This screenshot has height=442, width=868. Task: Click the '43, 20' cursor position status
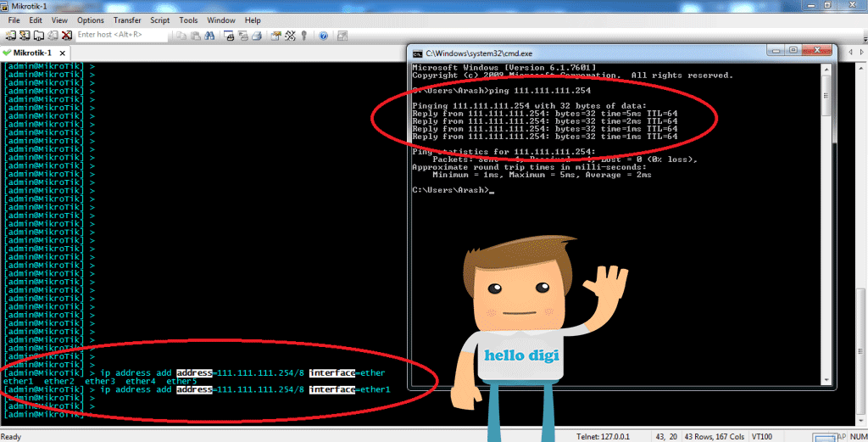tap(667, 436)
